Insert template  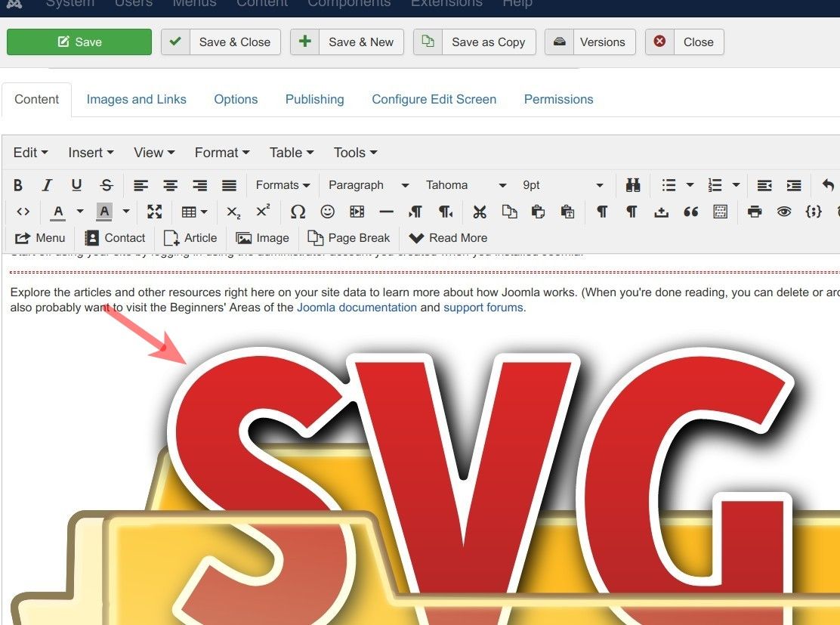[x=721, y=212]
